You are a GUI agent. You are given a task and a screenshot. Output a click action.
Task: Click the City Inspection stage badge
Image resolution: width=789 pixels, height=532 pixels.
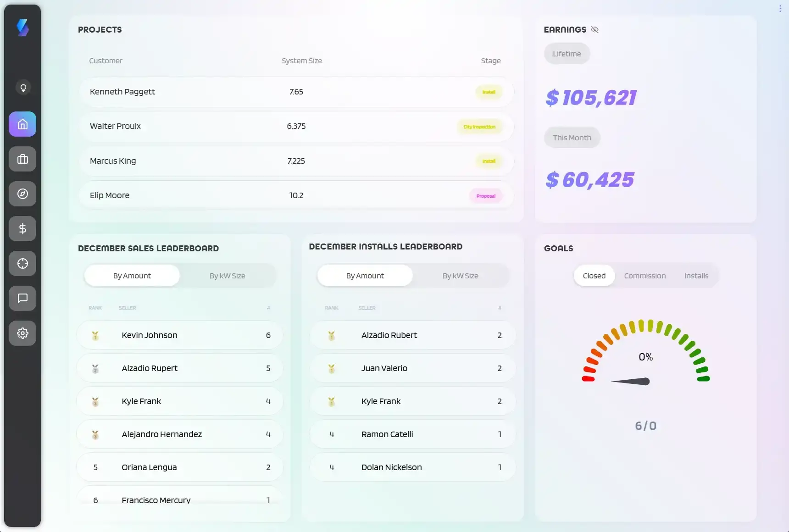click(479, 127)
